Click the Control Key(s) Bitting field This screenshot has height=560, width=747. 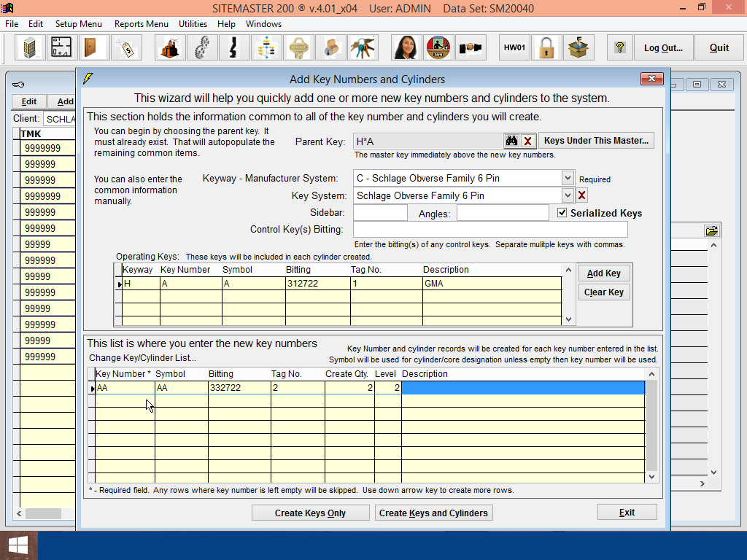pos(490,230)
